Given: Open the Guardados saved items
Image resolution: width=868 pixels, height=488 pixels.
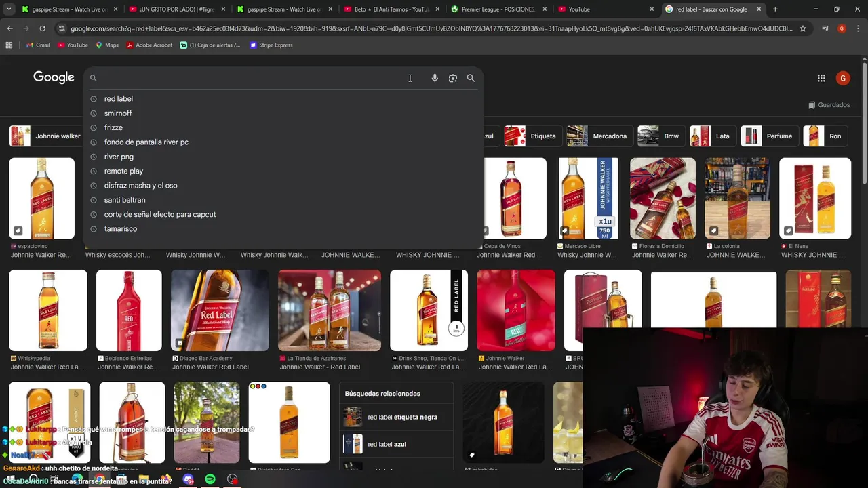Looking at the screenshot, I should (829, 105).
